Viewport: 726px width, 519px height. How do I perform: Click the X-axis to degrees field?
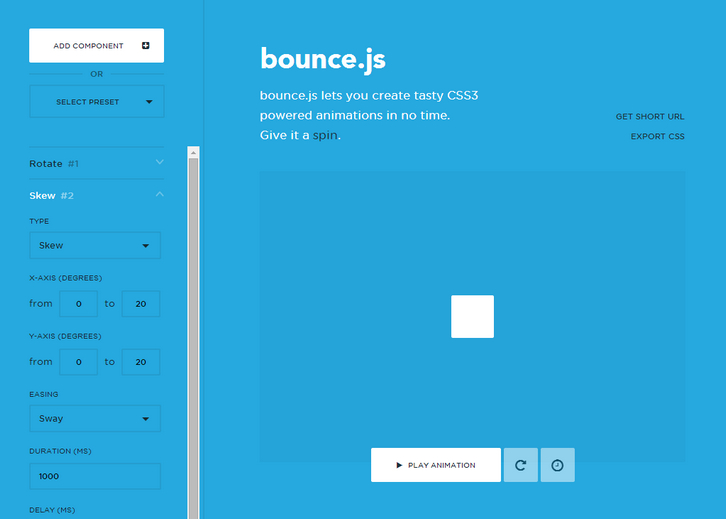click(140, 304)
